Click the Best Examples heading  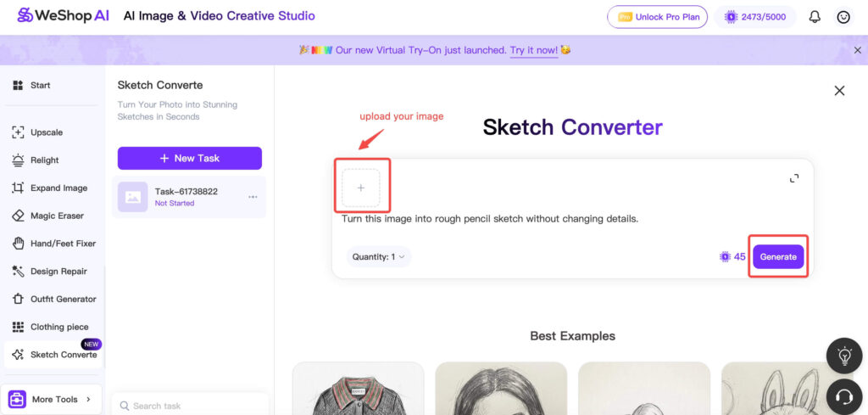point(572,336)
